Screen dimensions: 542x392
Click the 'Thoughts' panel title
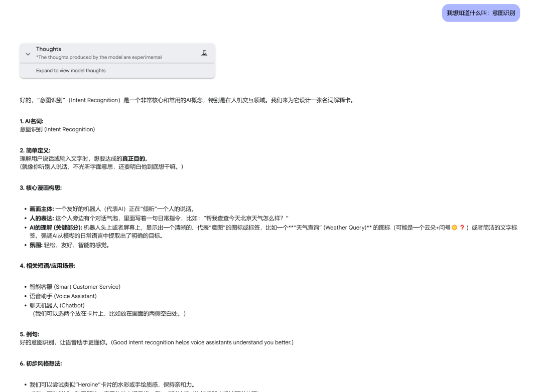point(48,49)
